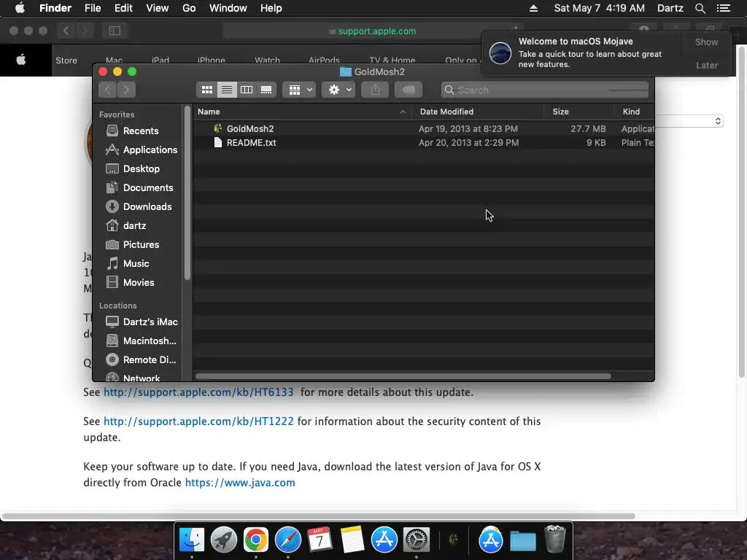Open Trash from the Dock
Screen dimensions: 747x560
[x=555, y=540]
